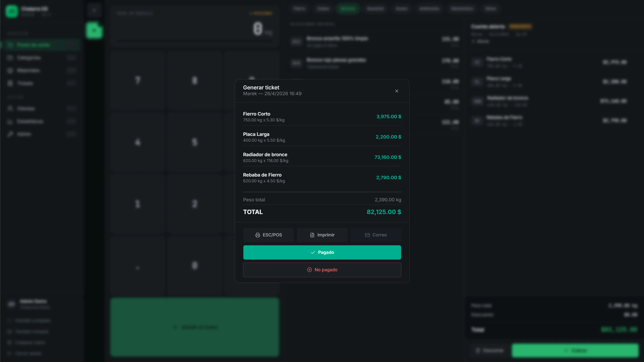Screen dimensions: 644x362
Task: Tap keypad digit 7 behind the dialog
Action: click(x=138, y=80)
